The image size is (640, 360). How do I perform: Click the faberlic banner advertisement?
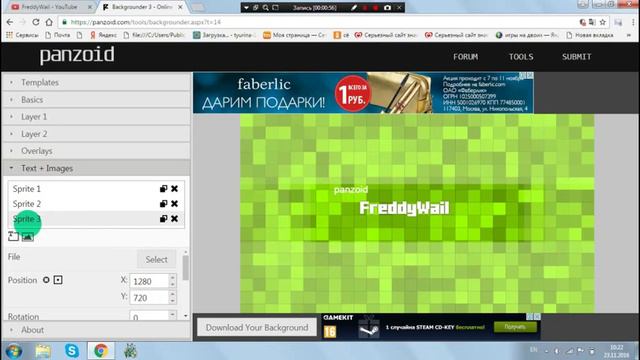(363, 93)
